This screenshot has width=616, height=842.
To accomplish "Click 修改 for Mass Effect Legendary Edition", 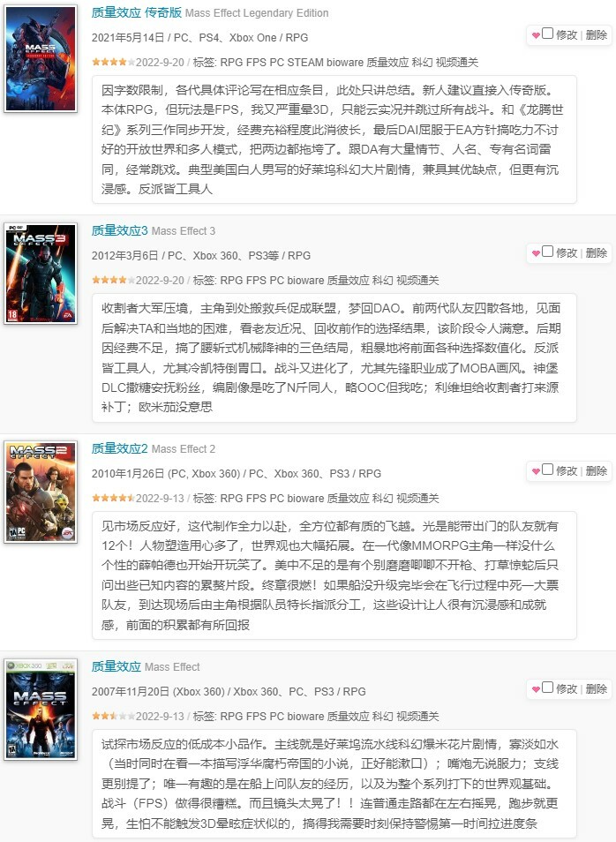I will pos(567,35).
